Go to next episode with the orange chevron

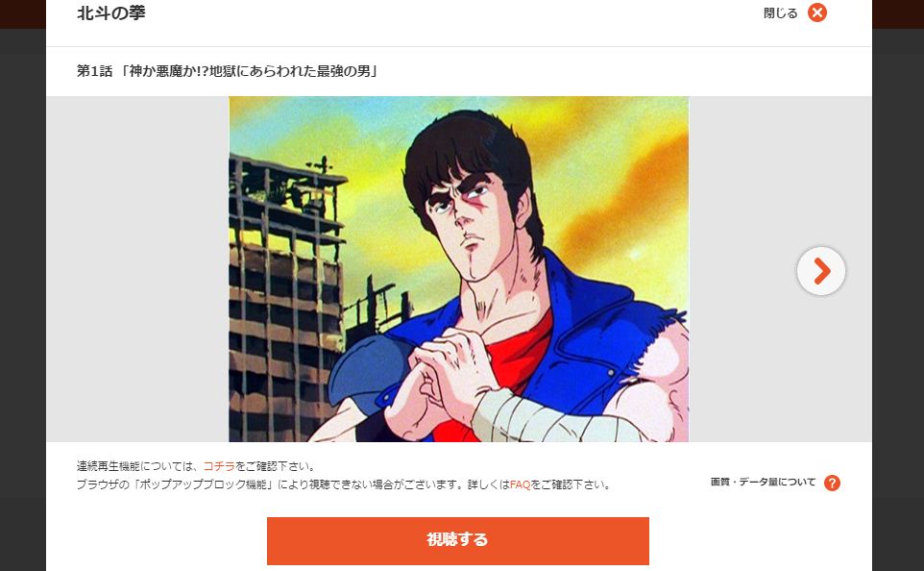(821, 271)
